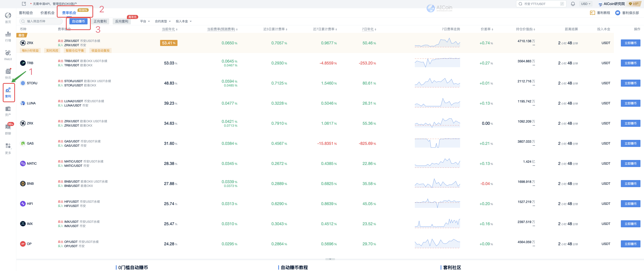Click the MATIC coin icon
644x271 pixels.
coord(23,164)
